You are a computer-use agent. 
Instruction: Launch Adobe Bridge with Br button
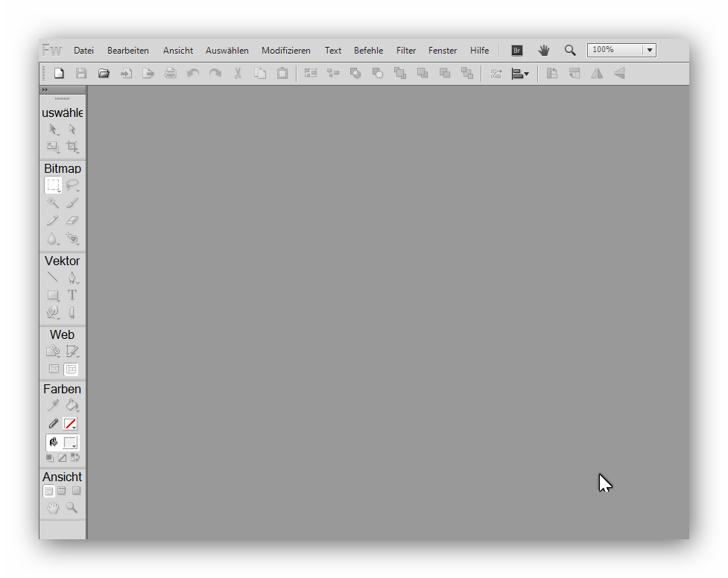pyautogui.click(x=517, y=50)
